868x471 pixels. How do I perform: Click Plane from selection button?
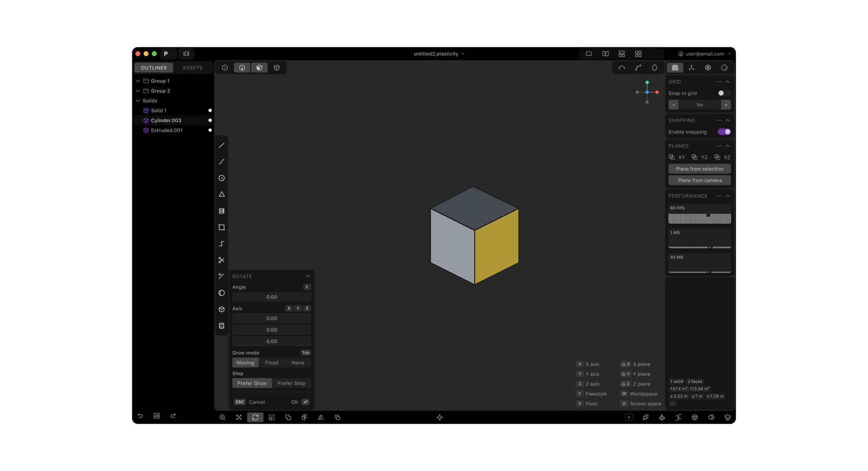click(x=699, y=169)
